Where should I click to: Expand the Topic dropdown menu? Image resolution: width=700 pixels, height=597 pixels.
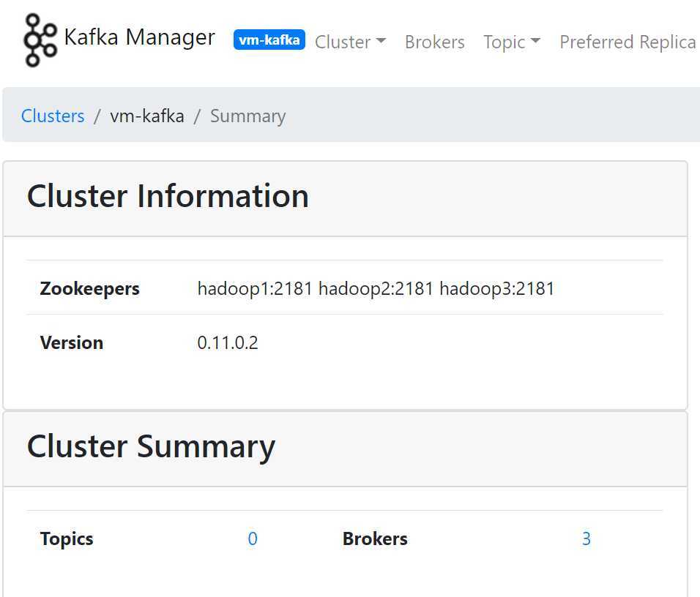(x=512, y=42)
